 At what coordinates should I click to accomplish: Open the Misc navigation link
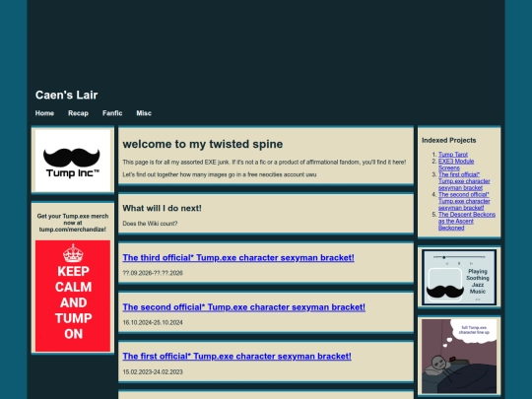point(144,113)
